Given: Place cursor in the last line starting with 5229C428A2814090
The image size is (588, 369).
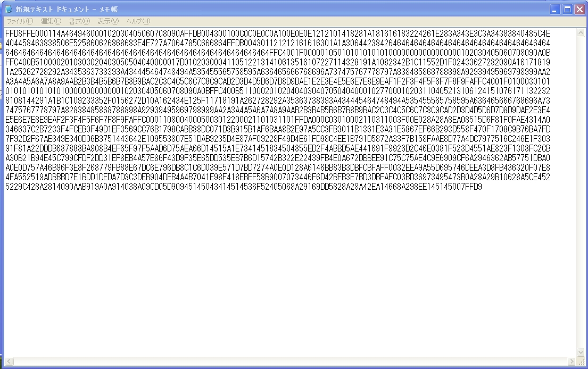Looking at the screenshot, I should [243, 187].
